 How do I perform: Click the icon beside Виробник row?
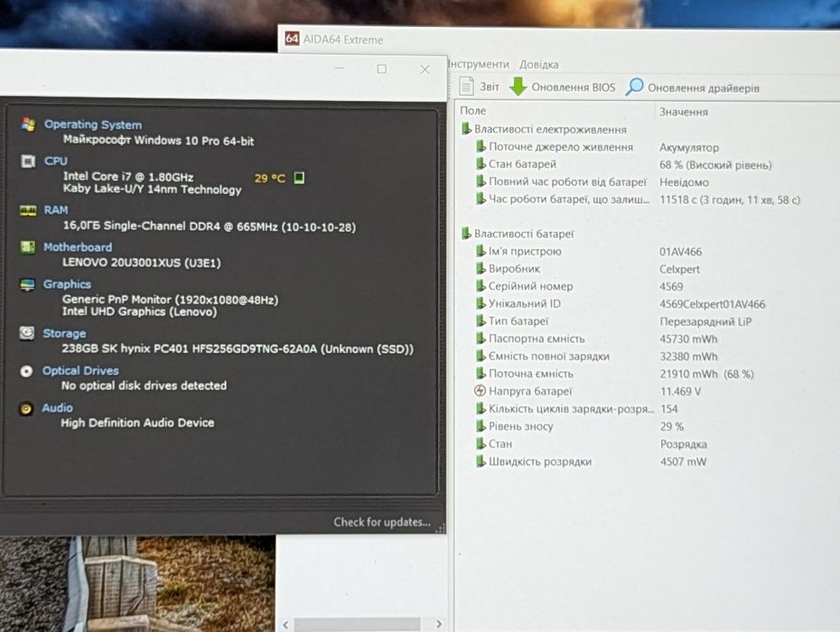coord(481,268)
